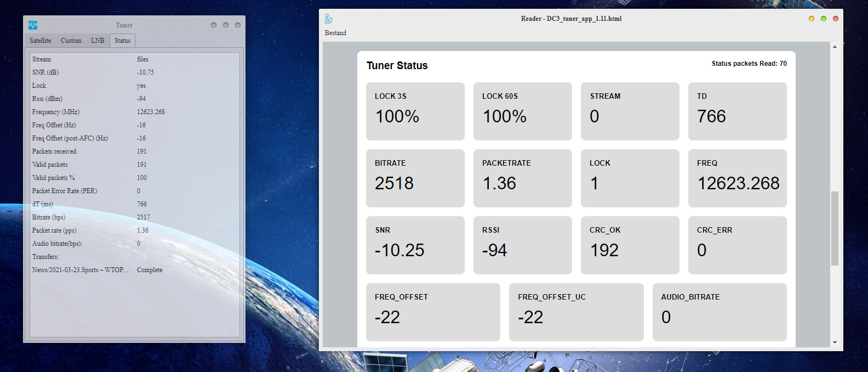Click the Reader vertical scrollbar thumb
868x372 pixels.
(x=835, y=228)
